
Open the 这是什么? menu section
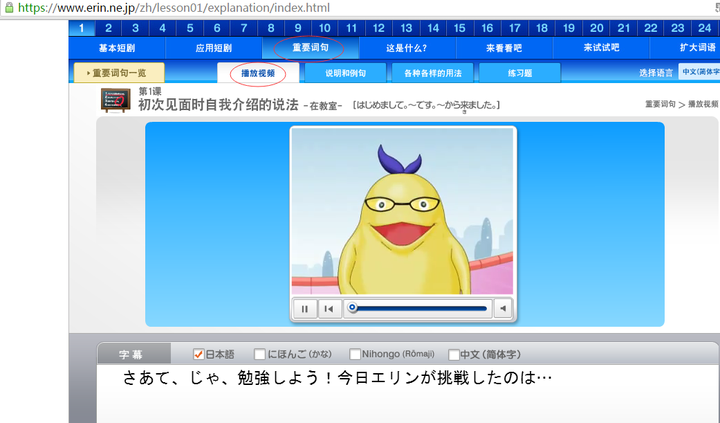(407, 48)
